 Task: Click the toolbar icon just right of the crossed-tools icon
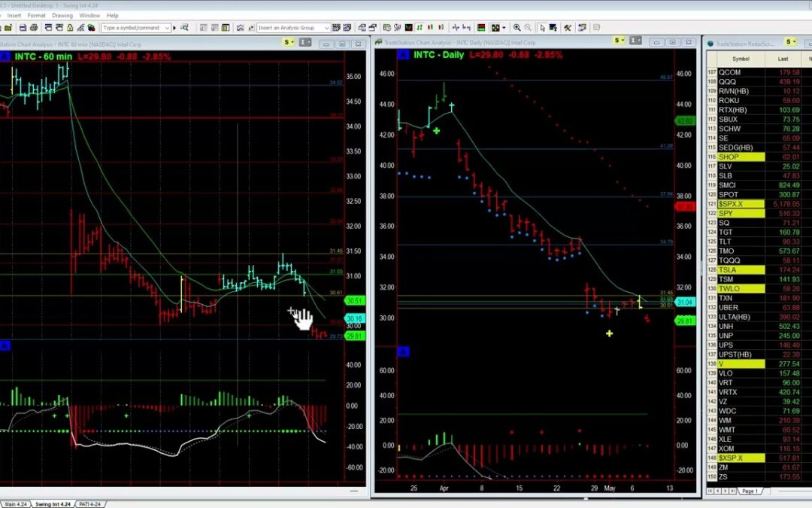(x=582, y=28)
